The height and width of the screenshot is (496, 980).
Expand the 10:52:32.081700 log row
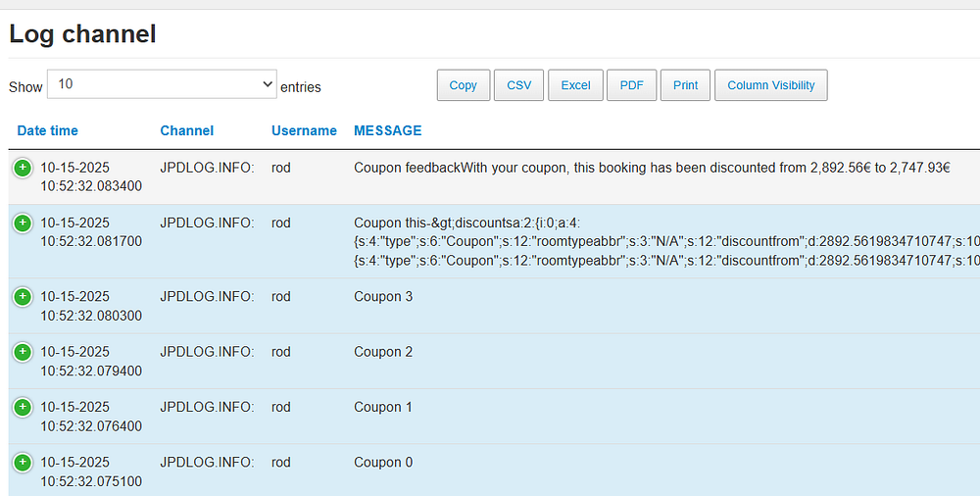click(x=23, y=223)
